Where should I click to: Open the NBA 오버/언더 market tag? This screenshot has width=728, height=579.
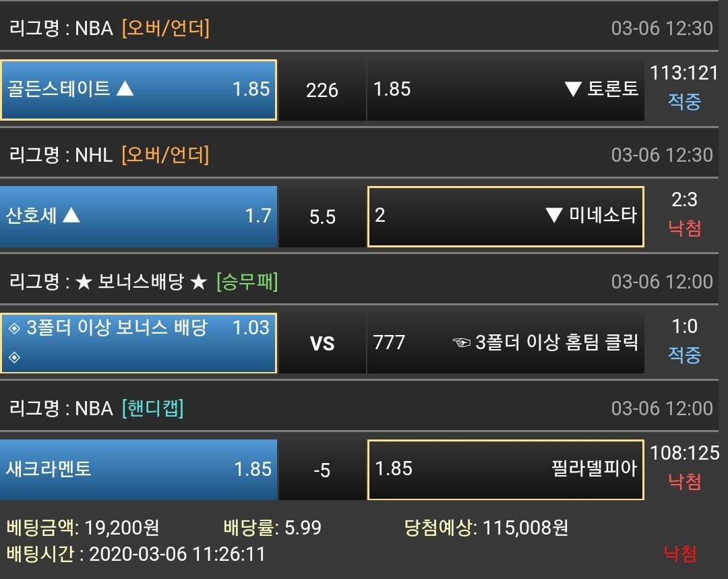coord(165,28)
